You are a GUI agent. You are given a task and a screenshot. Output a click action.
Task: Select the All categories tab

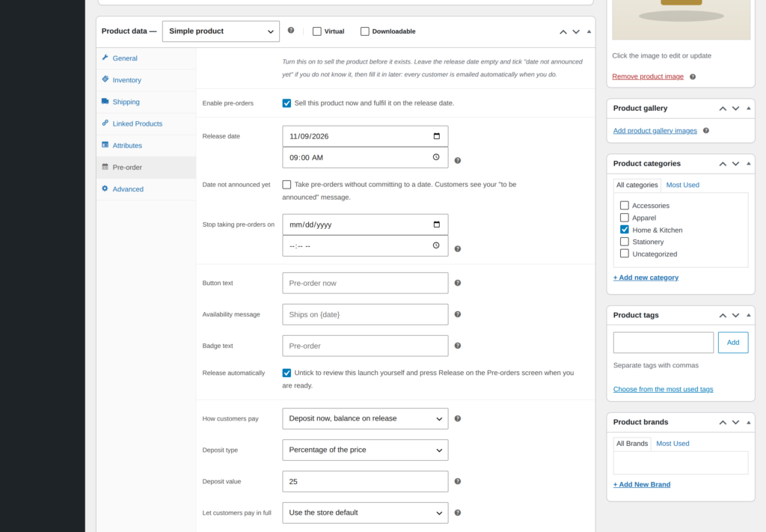tap(637, 185)
